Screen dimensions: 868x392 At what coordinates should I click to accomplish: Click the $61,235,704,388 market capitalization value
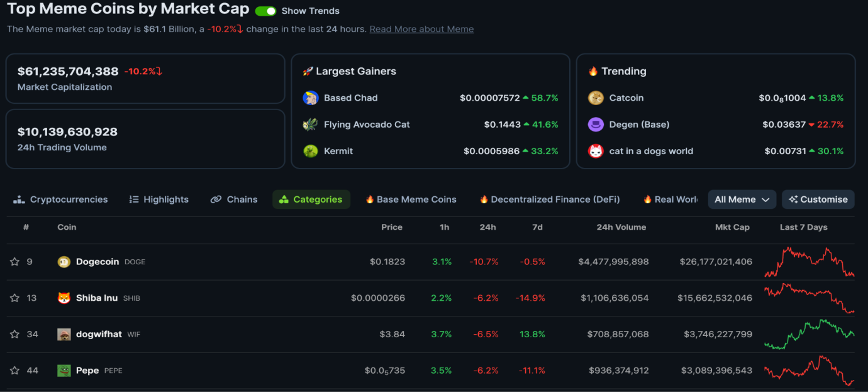[68, 71]
